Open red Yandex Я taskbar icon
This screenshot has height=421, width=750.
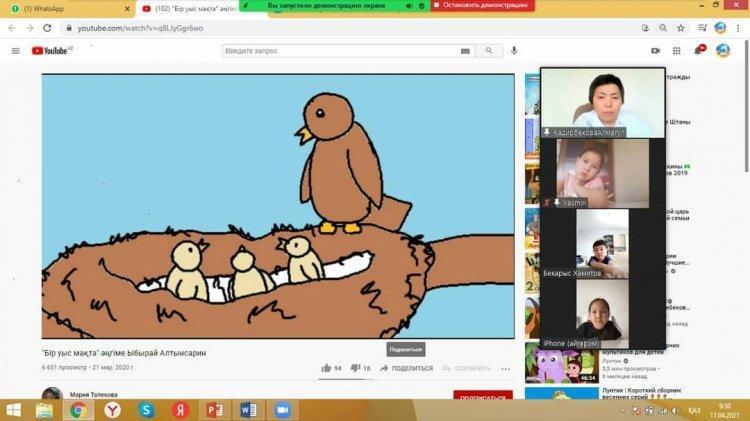coord(180,410)
